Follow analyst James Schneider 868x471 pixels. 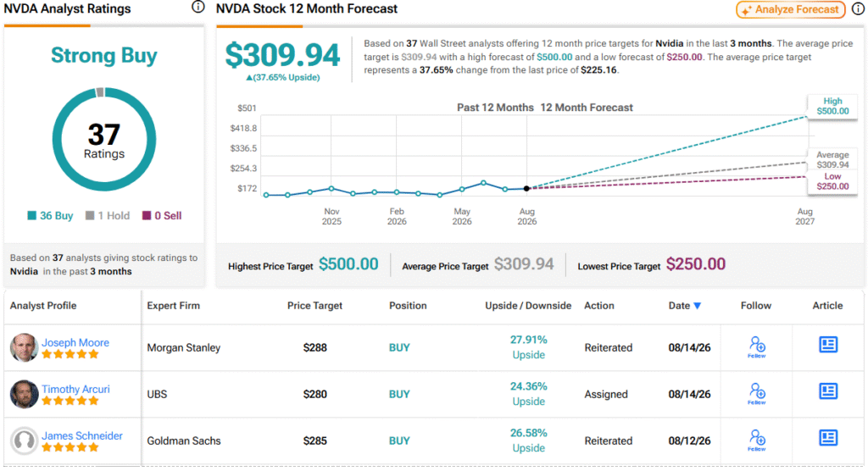(x=757, y=440)
